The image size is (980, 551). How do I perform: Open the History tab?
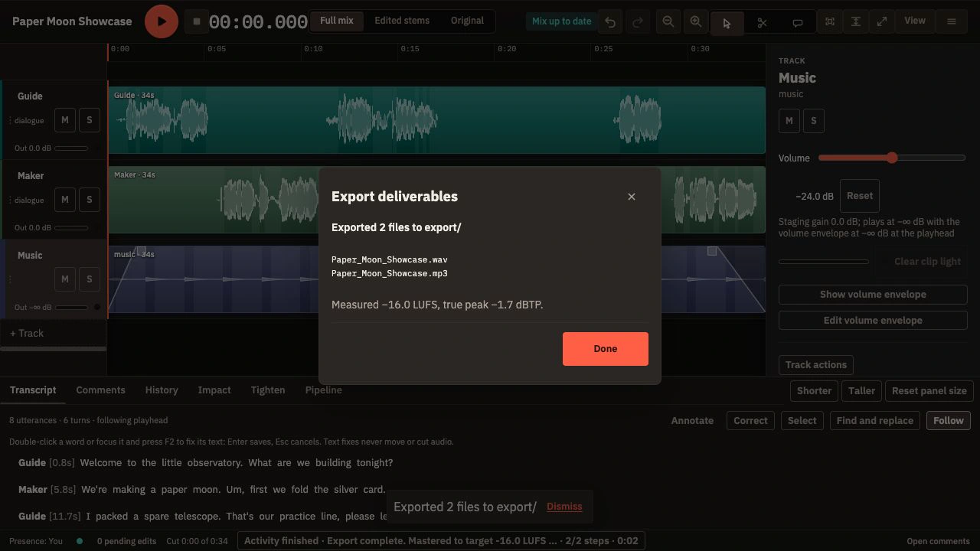tap(162, 390)
